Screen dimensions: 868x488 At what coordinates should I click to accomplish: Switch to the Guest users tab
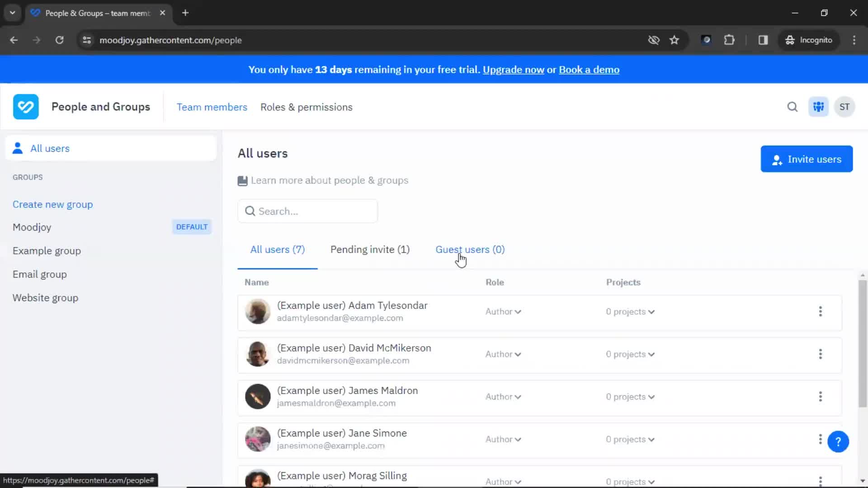(x=469, y=249)
